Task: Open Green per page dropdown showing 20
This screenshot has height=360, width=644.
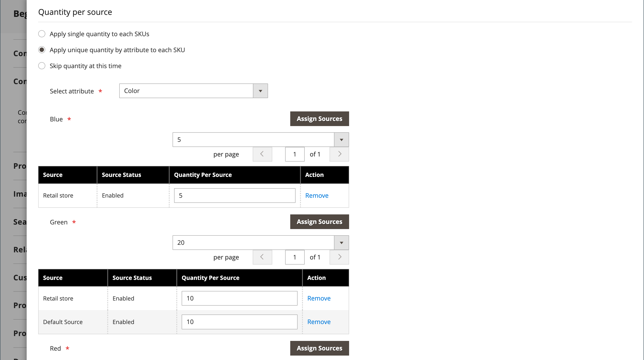Action: (261, 243)
